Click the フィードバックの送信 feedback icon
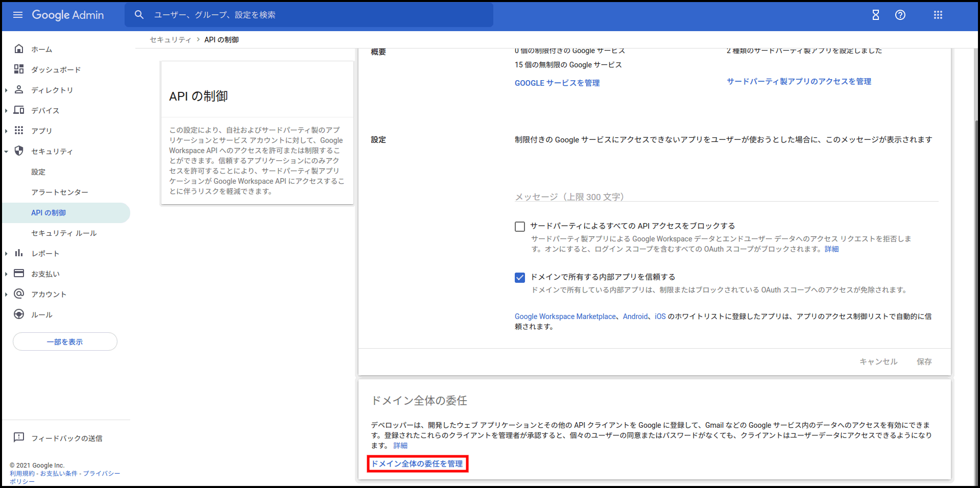 (x=19, y=437)
